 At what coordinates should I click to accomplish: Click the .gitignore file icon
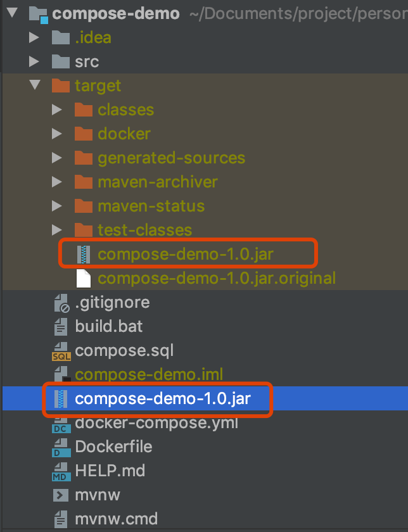point(62,303)
